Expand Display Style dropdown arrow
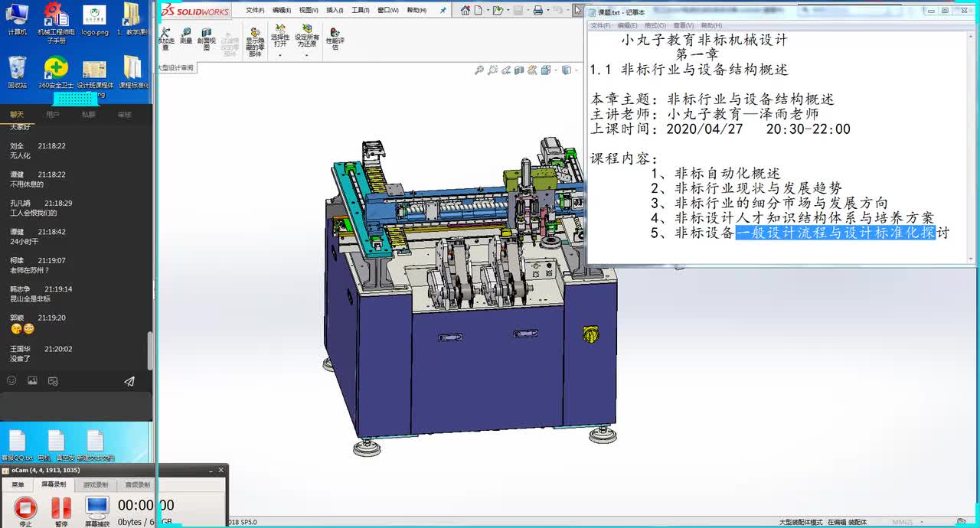This screenshot has height=528, width=980. pos(577,70)
